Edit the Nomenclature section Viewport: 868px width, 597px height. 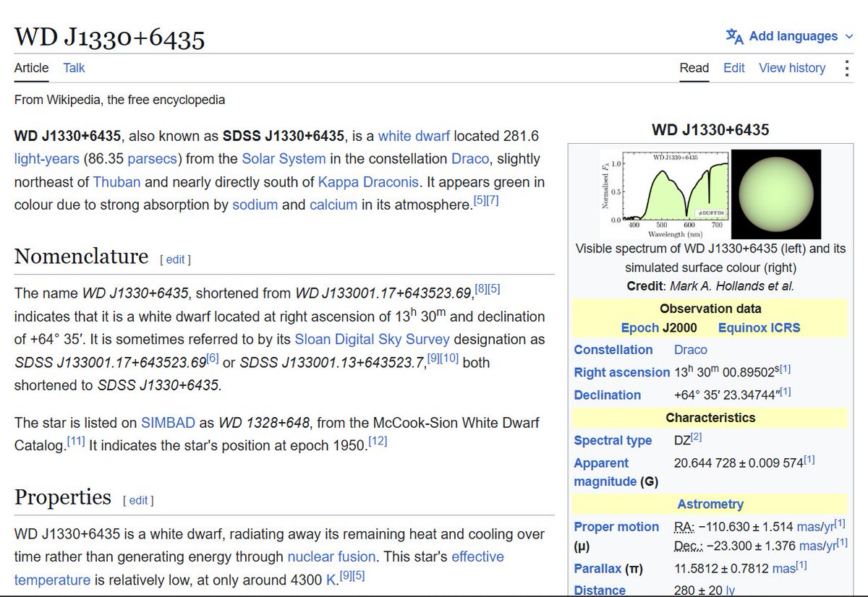point(175,259)
